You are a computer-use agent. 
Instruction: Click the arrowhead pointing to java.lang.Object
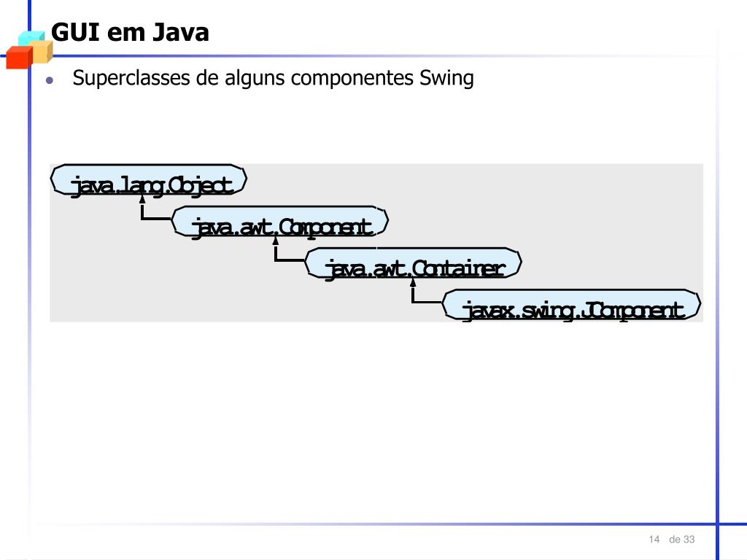pos(143,197)
